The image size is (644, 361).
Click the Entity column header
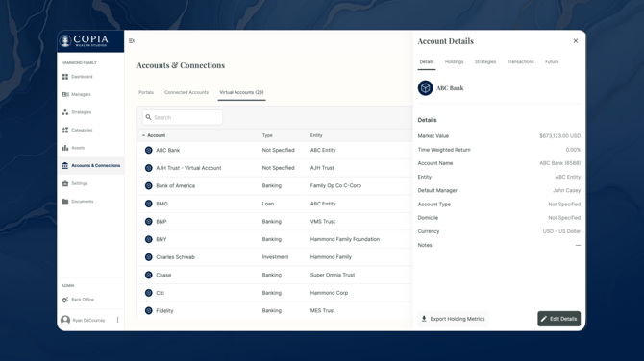point(316,135)
